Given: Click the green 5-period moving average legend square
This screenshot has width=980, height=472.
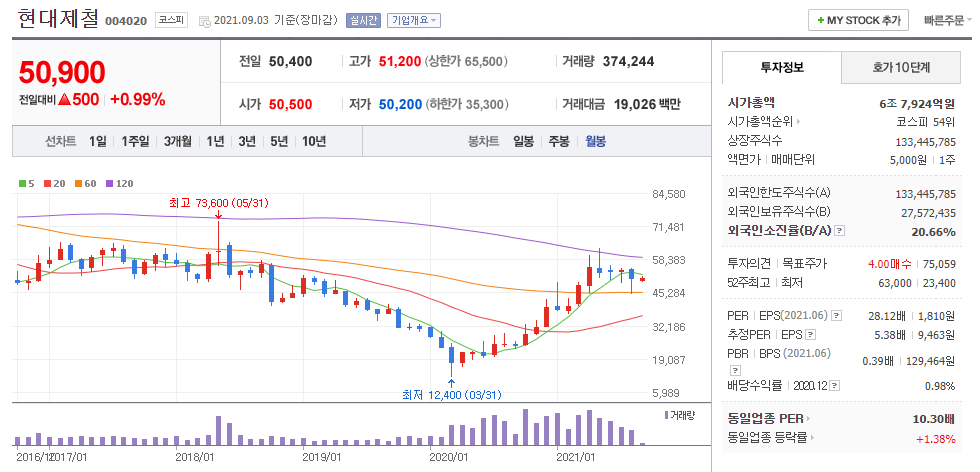Looking at the screenshot, I should (x=22, y=184).
